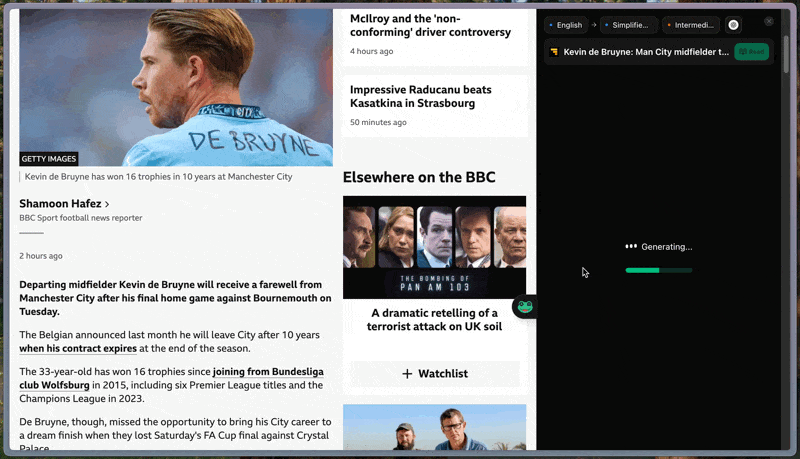Screen dimensions: 800x459
Task: Open the Raducanu beats Kasatkina headline
Action: 420,96
